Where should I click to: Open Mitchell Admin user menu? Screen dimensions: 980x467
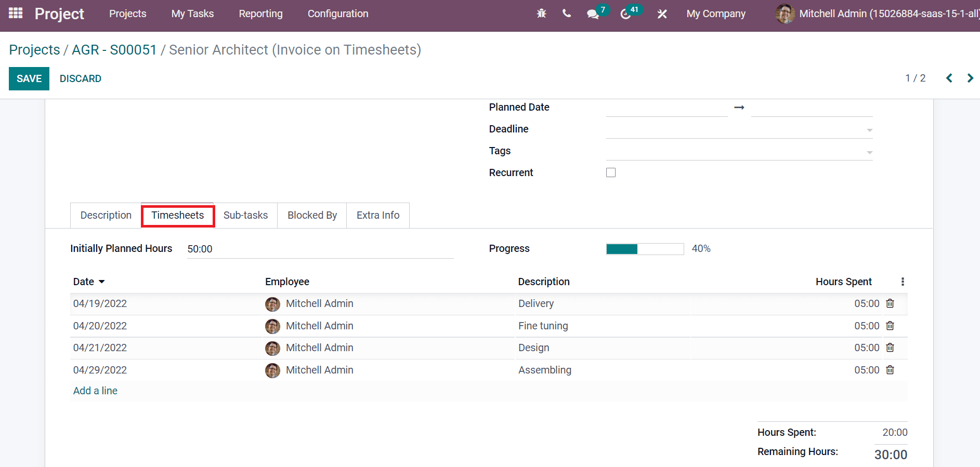click(x=879, y=14)
